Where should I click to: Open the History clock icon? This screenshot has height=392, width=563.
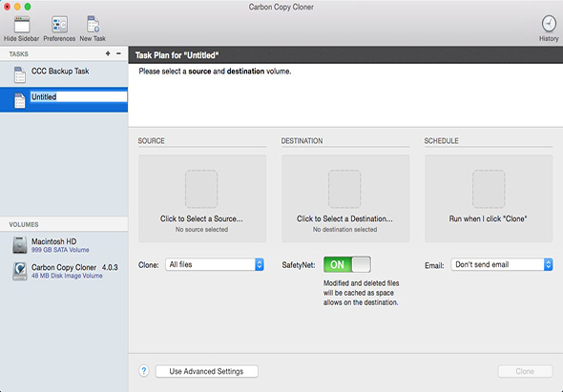click(x=549, y=24)
